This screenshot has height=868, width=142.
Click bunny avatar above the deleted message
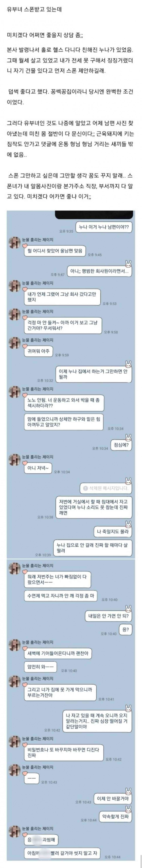pyautogui.click(x=128, y=480)
